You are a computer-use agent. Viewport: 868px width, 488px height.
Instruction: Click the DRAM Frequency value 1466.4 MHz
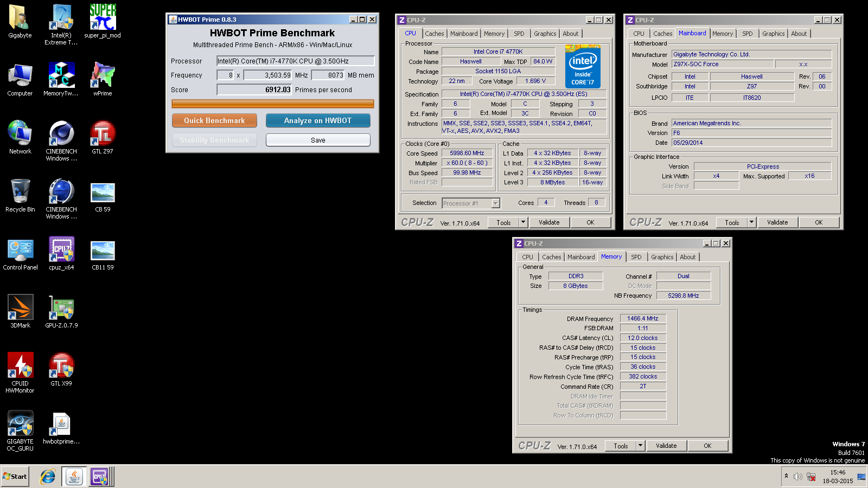[x=643, y=318]
